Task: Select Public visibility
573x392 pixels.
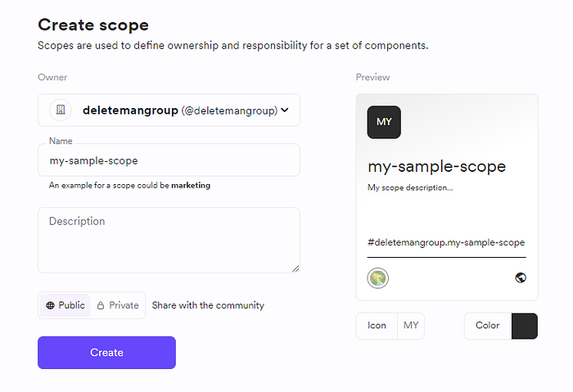Action: click(65, 305)
